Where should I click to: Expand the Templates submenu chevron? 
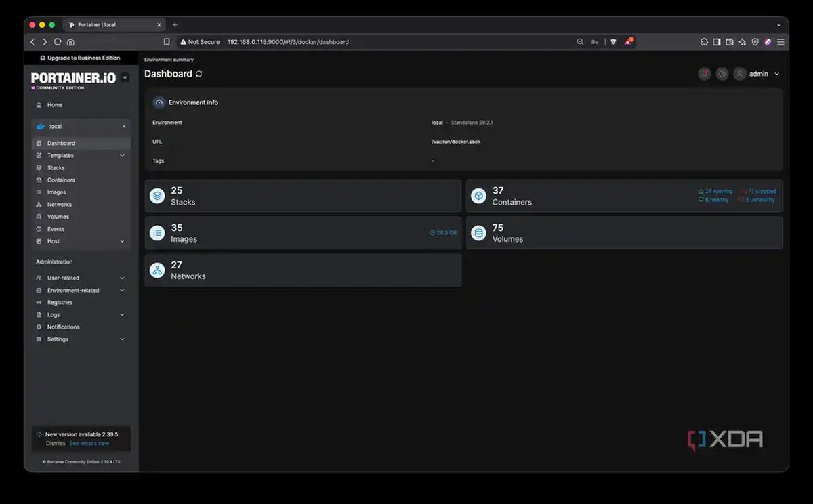(x=123, y=156)
